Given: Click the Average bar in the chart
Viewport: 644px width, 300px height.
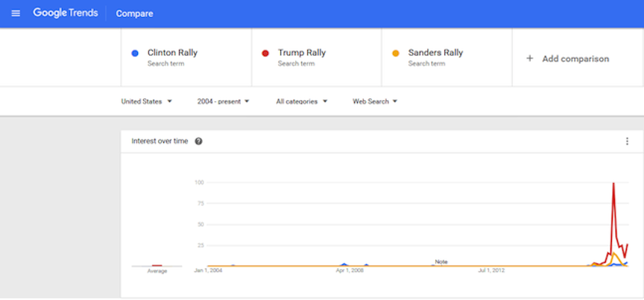Looking at the screenshot, I should 157,266.
